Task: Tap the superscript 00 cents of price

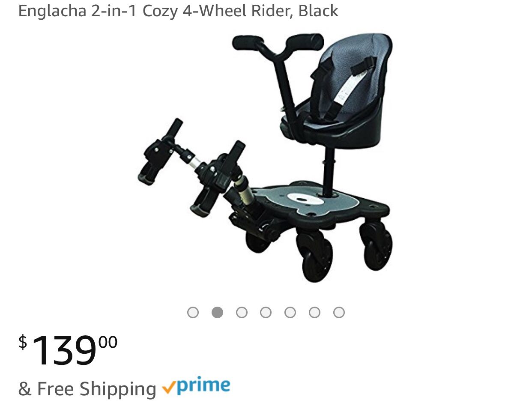Action: [x=108, y=342]
